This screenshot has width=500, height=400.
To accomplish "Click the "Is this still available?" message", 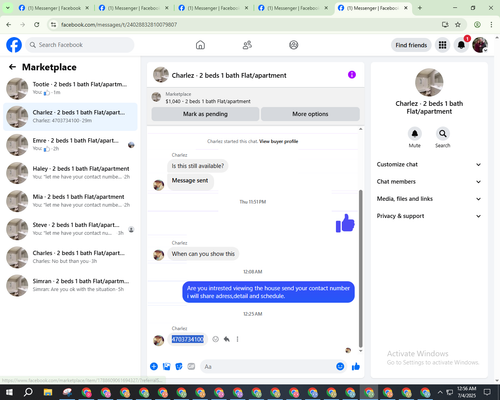I will (x=198, y=166).
